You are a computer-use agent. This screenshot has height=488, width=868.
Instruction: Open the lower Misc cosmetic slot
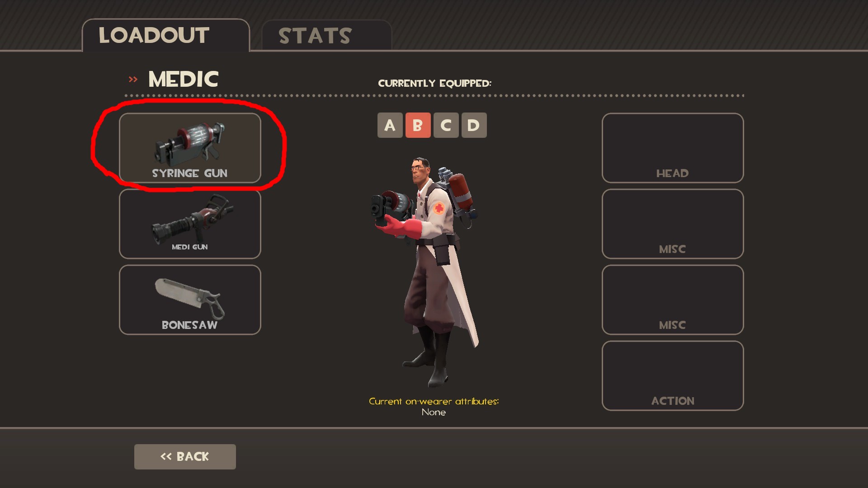(x=673, y=300)
